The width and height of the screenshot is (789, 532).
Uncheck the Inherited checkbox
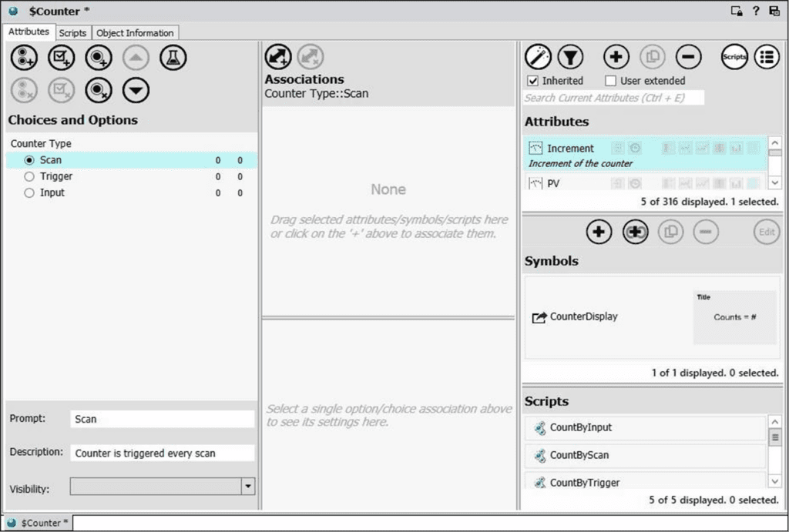[532, 81]
